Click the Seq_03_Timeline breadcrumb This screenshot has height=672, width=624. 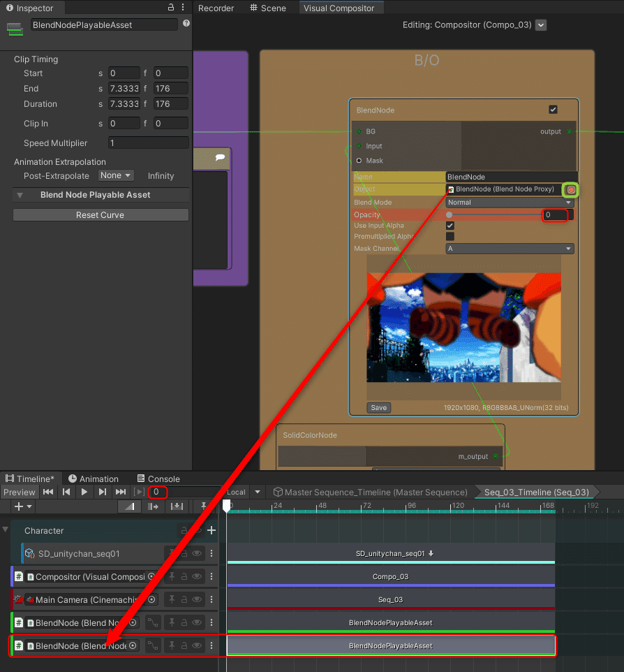[x=536, y=492]
